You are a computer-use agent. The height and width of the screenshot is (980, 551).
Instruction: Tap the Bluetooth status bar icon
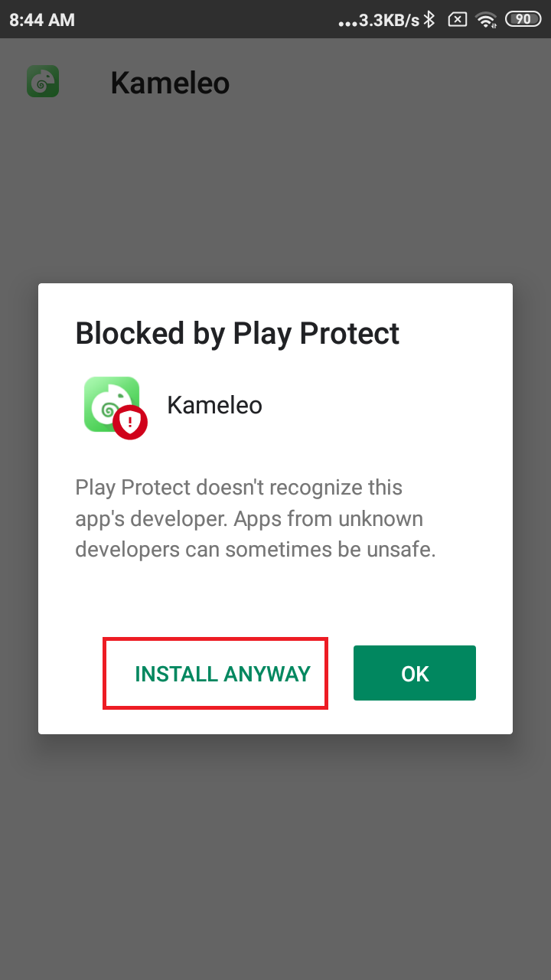tap(429, 20)
